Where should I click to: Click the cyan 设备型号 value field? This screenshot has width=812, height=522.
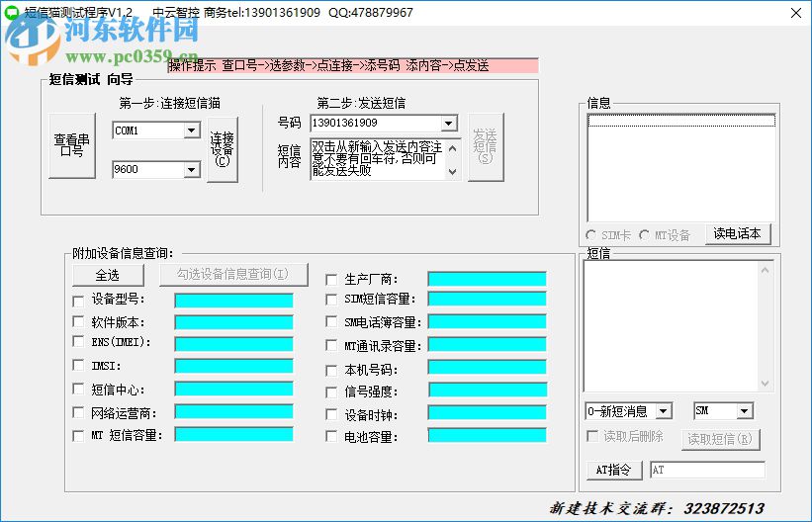234,301
